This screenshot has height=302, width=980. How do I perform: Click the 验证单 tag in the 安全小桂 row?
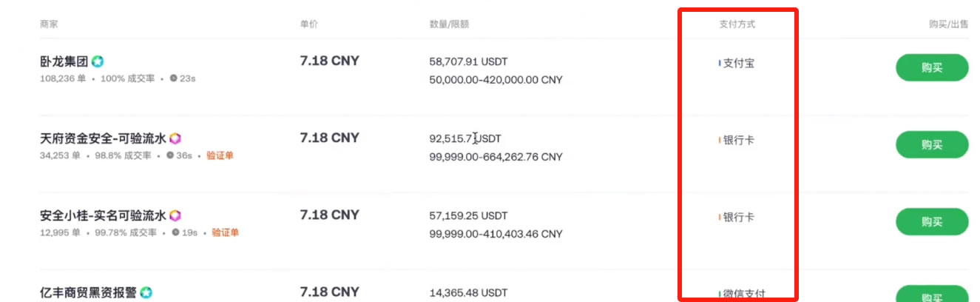tap(226, 232)
